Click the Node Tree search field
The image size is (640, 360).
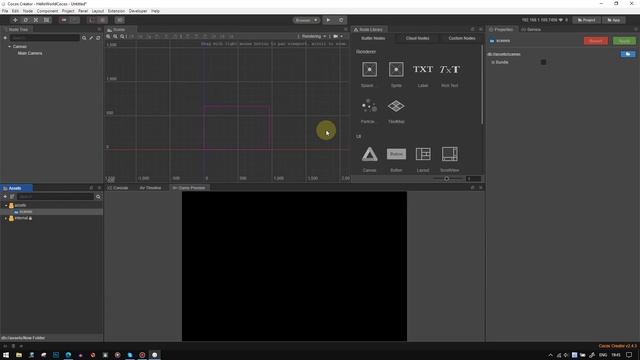click(44, 38)
